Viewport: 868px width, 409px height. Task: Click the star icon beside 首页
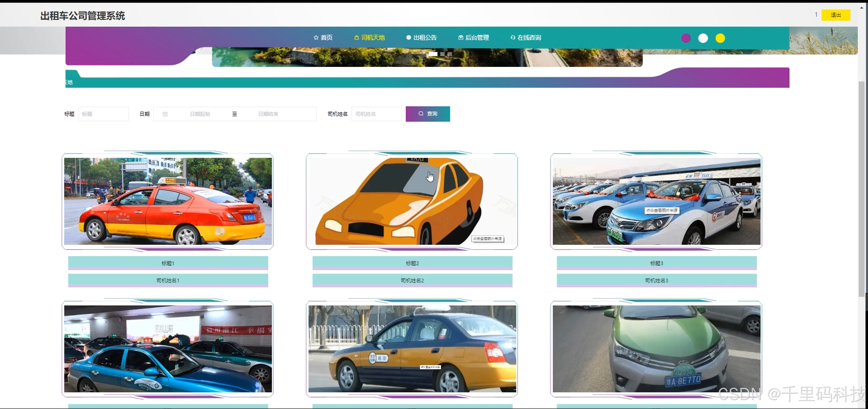click(x=316, y=38)
